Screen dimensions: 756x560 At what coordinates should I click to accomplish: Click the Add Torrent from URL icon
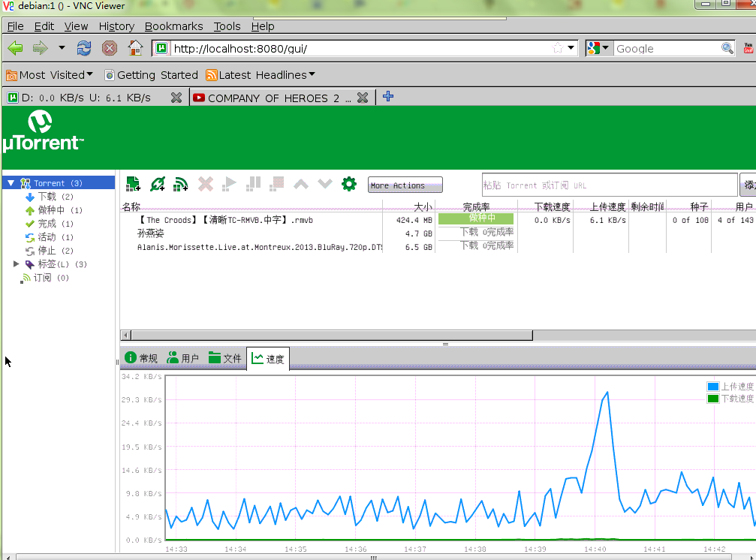click(x=157, y=184)
